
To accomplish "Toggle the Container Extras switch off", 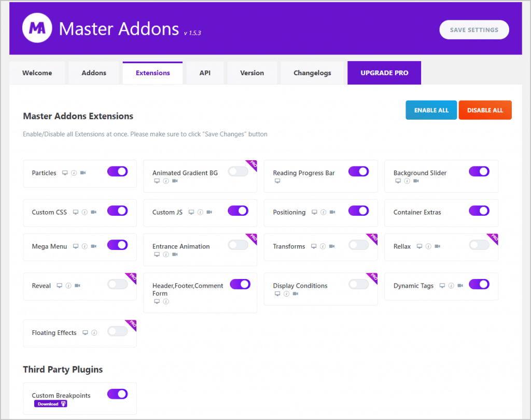I will pyautogui.click(x=479, y=211).
